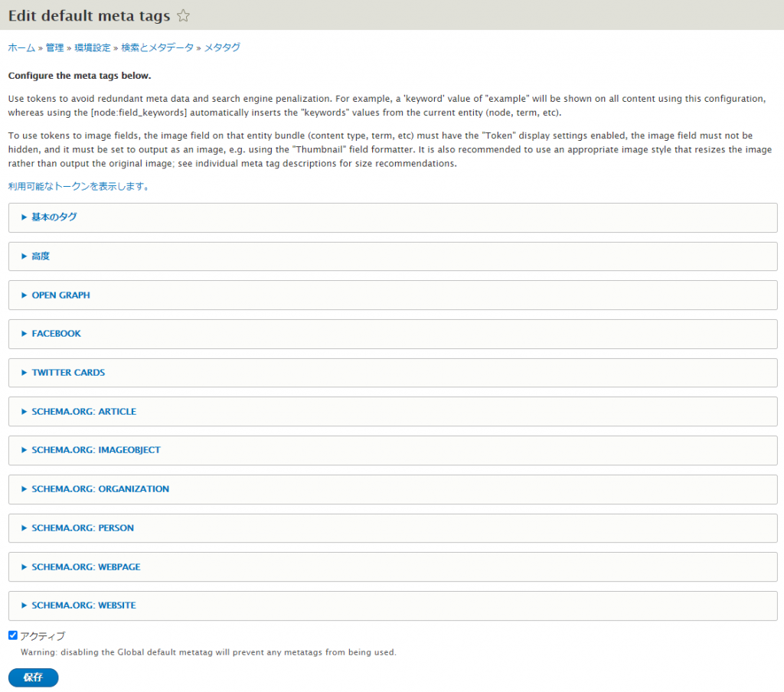Open 管理 breadcrumb link
Viewport: 784px width, 692px height.
click(x=54, y=47)
